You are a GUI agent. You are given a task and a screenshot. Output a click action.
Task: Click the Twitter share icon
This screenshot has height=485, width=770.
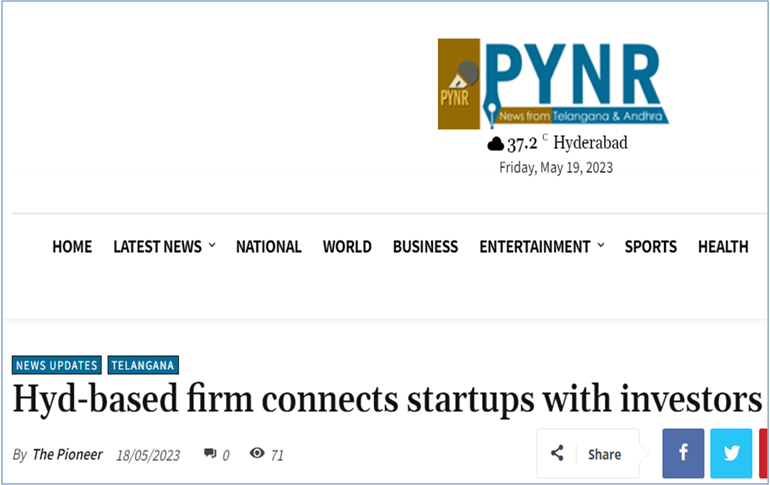(x=731, y=453)
